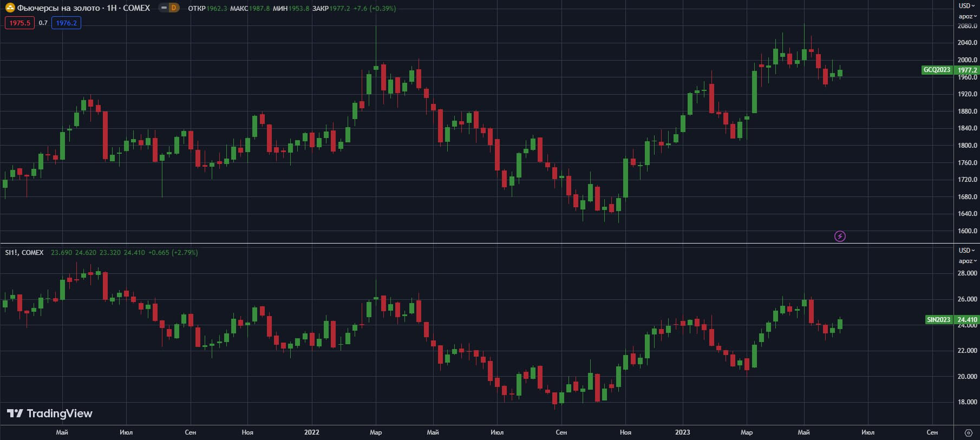Click the 28.000 silver scale label
This screenshot has width=980, height=440.
coord(967,273)
